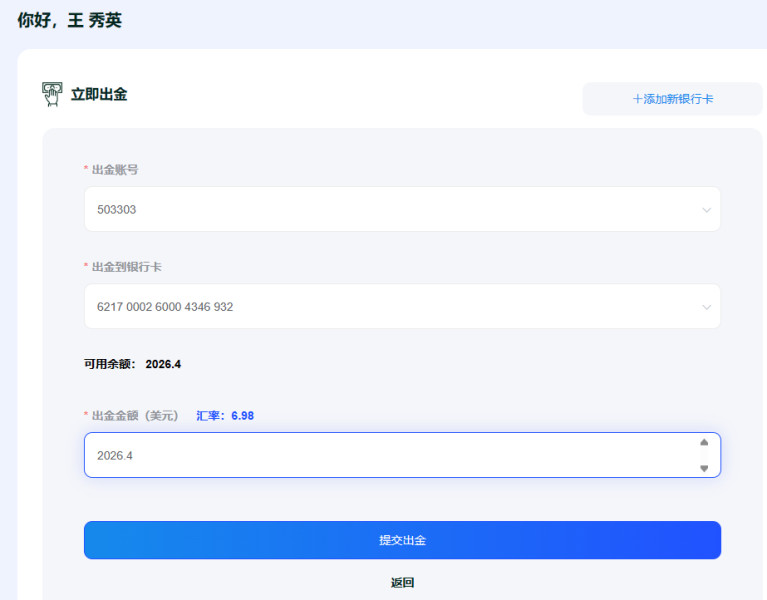Click the 返回 link

pos(402,582)
